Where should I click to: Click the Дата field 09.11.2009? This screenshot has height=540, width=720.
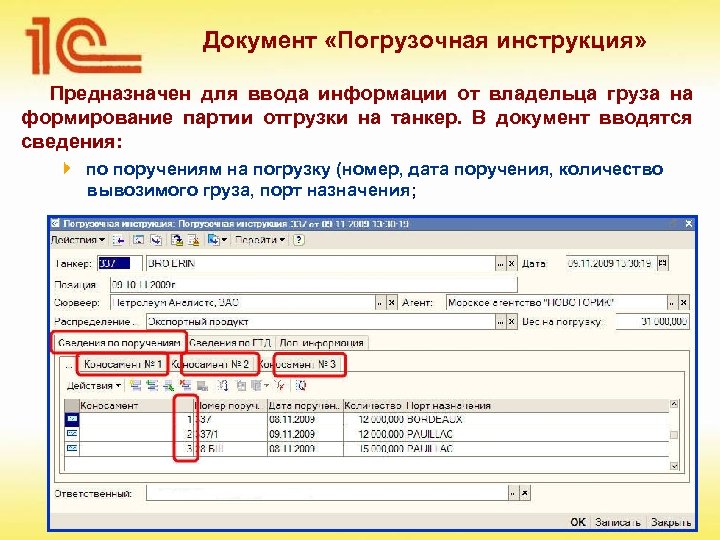(610, 264)
